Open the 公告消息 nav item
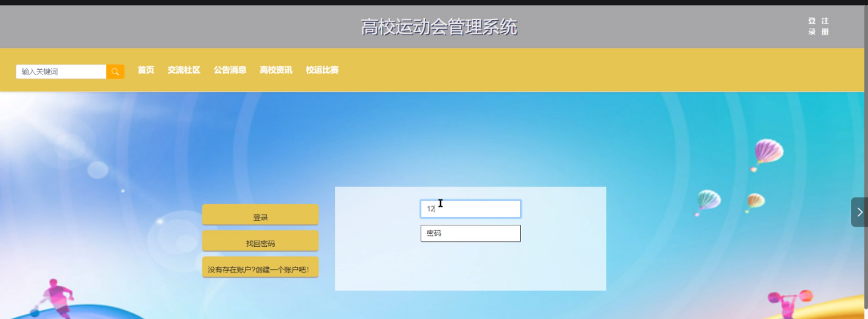 click(x=230, y=70)
